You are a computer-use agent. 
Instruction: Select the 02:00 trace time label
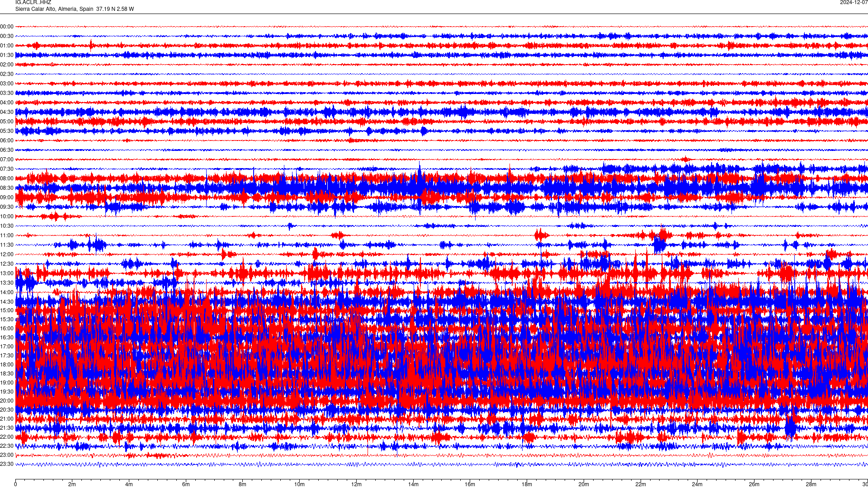7,65
